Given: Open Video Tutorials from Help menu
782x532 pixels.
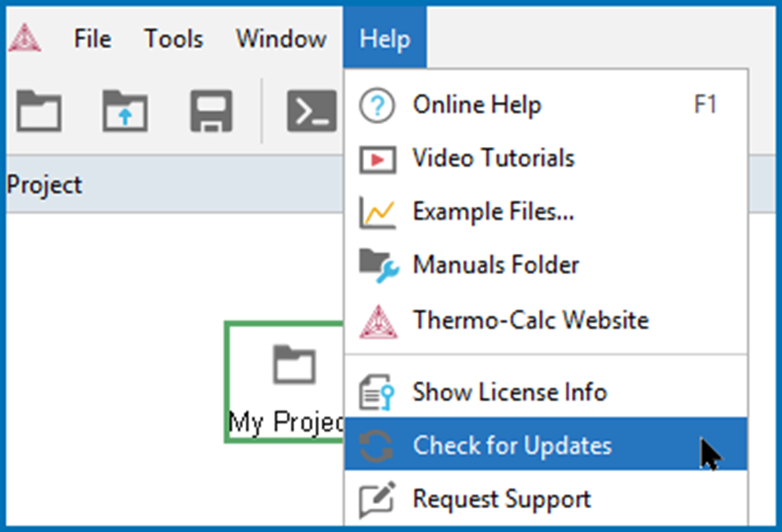Looking at the screenshot, I should pos(546,158).
